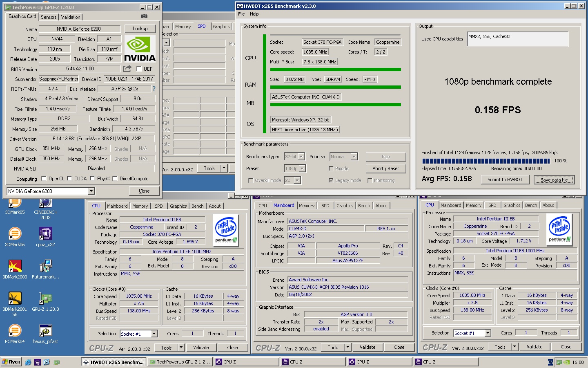The image size is (588, 368).
Task: Click the Lookup button in GPU-Z
Action: pyautogui.click(x=140, y=29)
